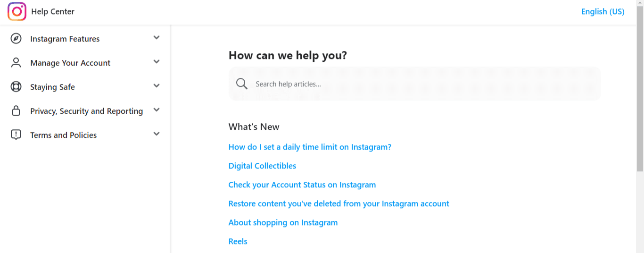This screenshot has height=253, width=644.
Task: Click the Instagram logo icon
Action: [x=17, y=12]
